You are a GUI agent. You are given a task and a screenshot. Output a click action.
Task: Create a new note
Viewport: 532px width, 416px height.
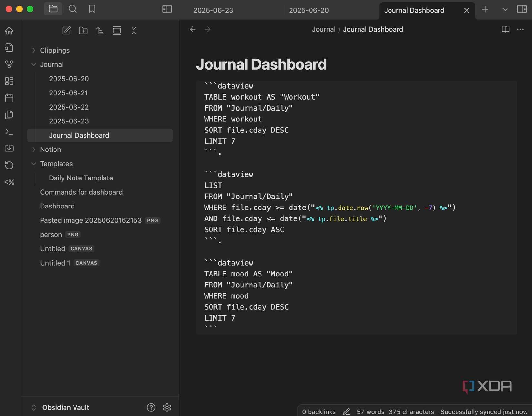coord(66,31)
